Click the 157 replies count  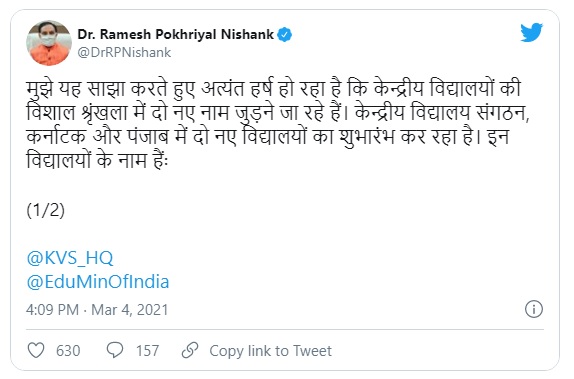point(148,351)
